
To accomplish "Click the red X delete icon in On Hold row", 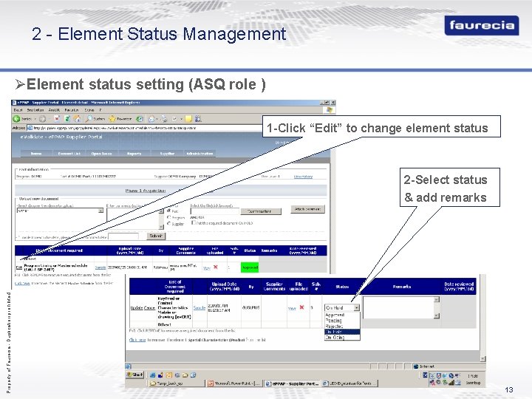I will pos(301,307).
